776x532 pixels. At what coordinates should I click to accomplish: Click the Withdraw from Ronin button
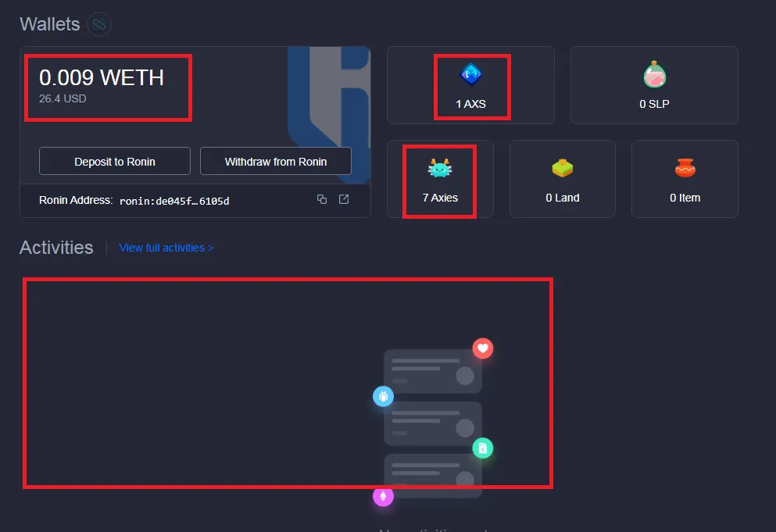(x=276, y=162)
